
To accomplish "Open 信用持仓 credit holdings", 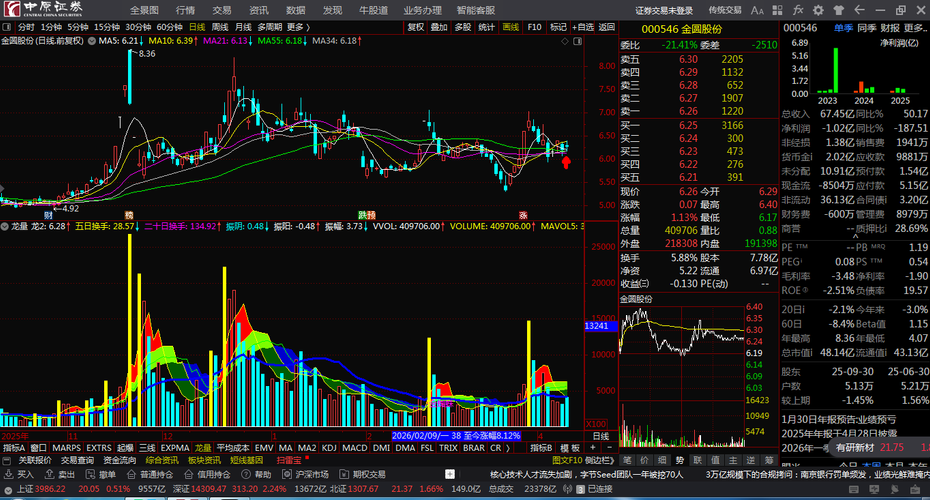I will tap(207, 474).
